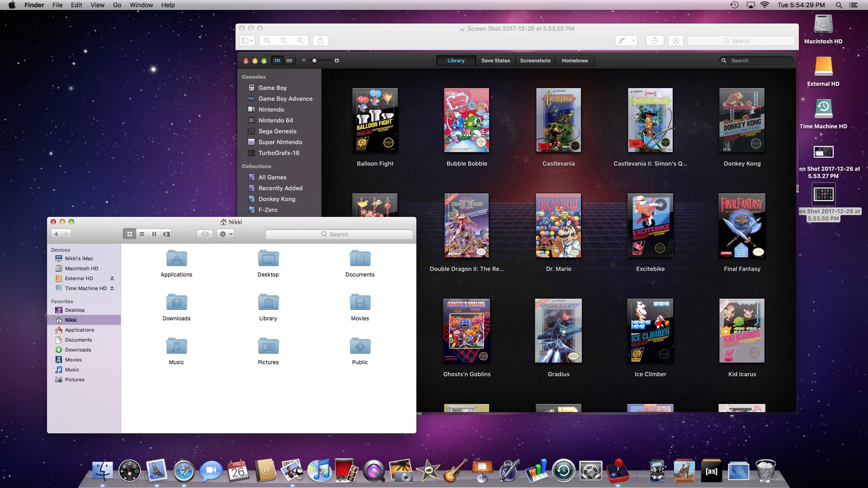Eject External HD in Finder sidebar
This screenshot has height=488, width=868.
[112, 278]
